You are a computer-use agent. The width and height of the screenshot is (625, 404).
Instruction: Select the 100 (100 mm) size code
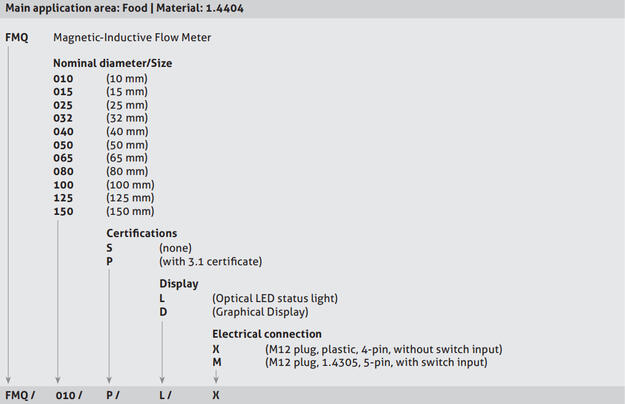pos(63,185)
